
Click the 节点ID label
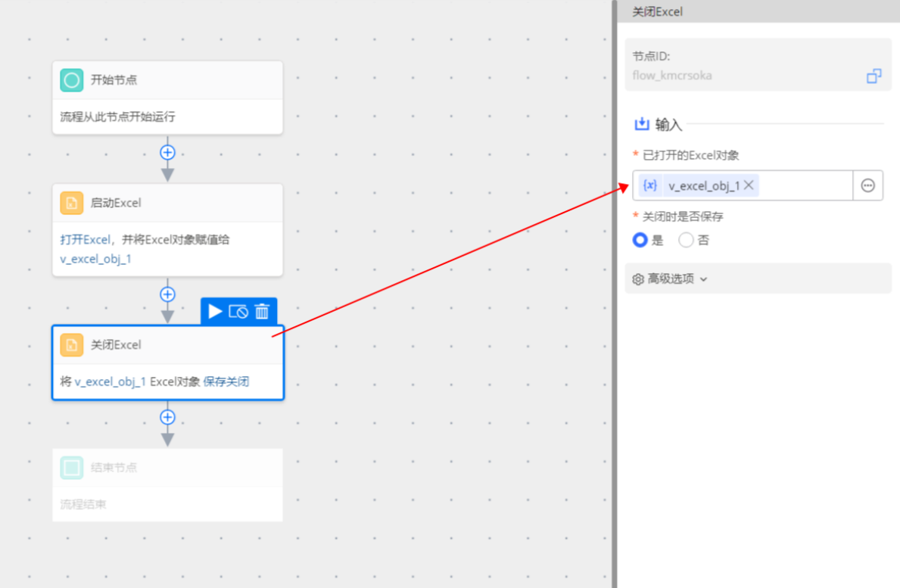point(651,56)
